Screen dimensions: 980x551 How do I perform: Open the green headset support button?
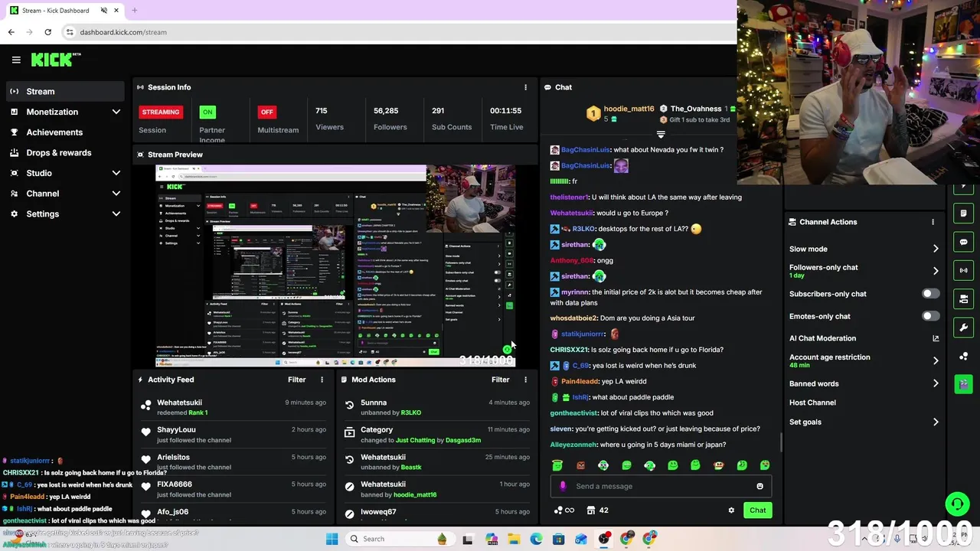pyautogui.click(x=957, y=503)
